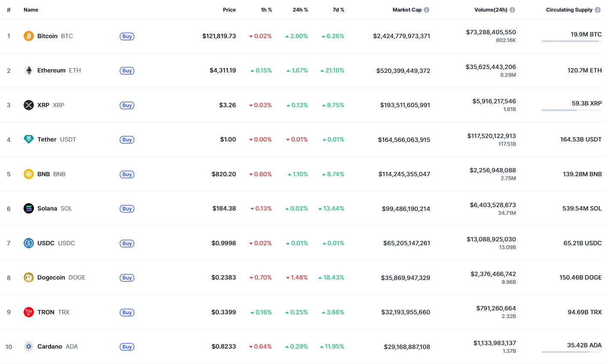Click the Buy button for Dogecoin
Screen dimensions: 605x364
point(127,278)
